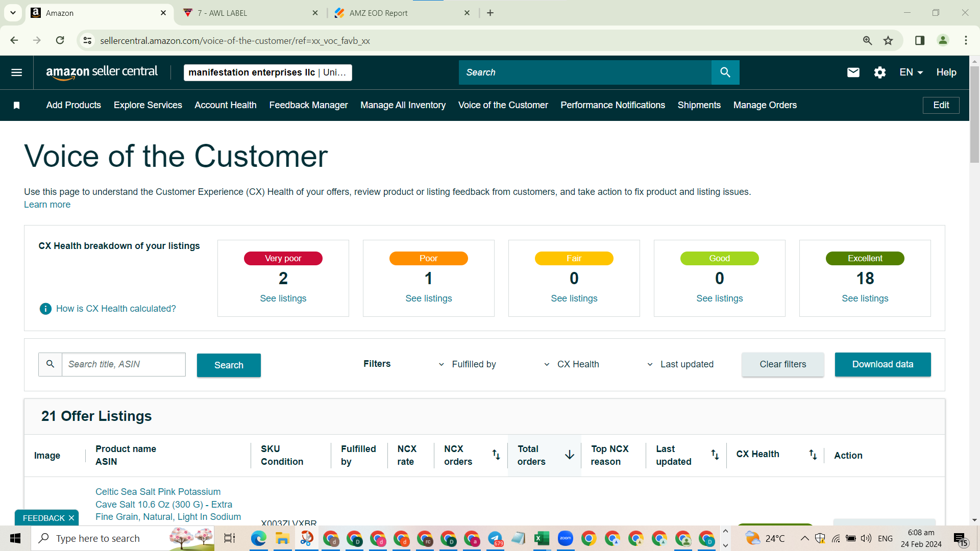
Task: Sort the Last updated column
Action: [x=715, y=455]
